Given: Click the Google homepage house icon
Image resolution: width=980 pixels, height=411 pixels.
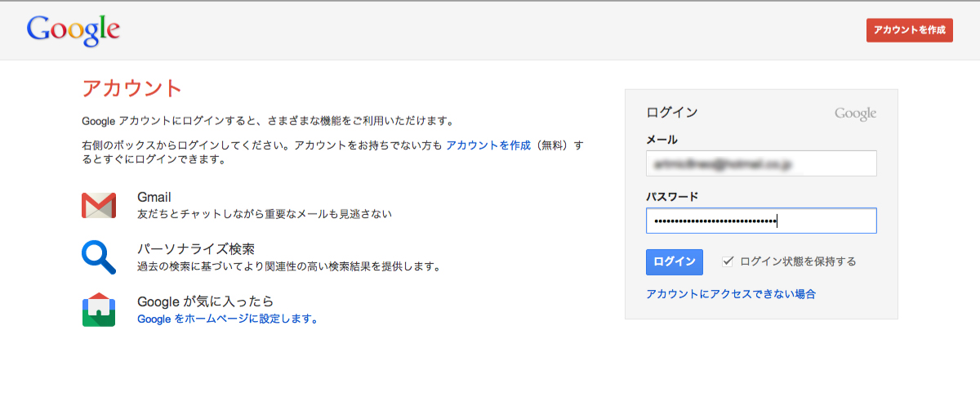Looking at the screenshot, I should pyautogui.click(x=98, y=310).
